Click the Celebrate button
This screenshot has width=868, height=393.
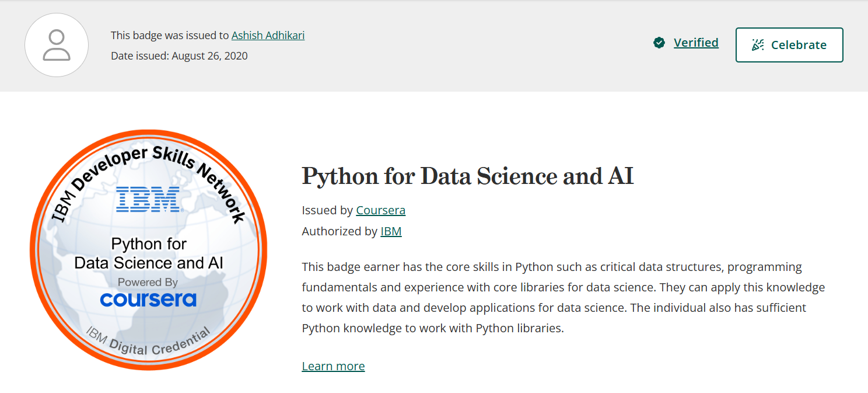coord(789,45)
